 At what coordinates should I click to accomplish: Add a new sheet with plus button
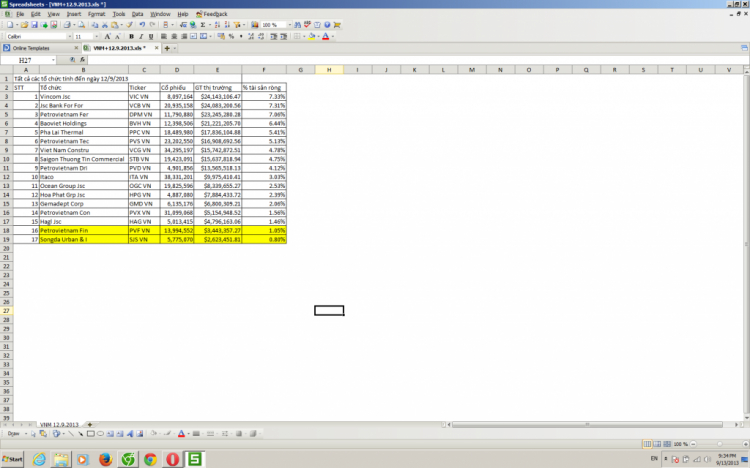point(89,424)
